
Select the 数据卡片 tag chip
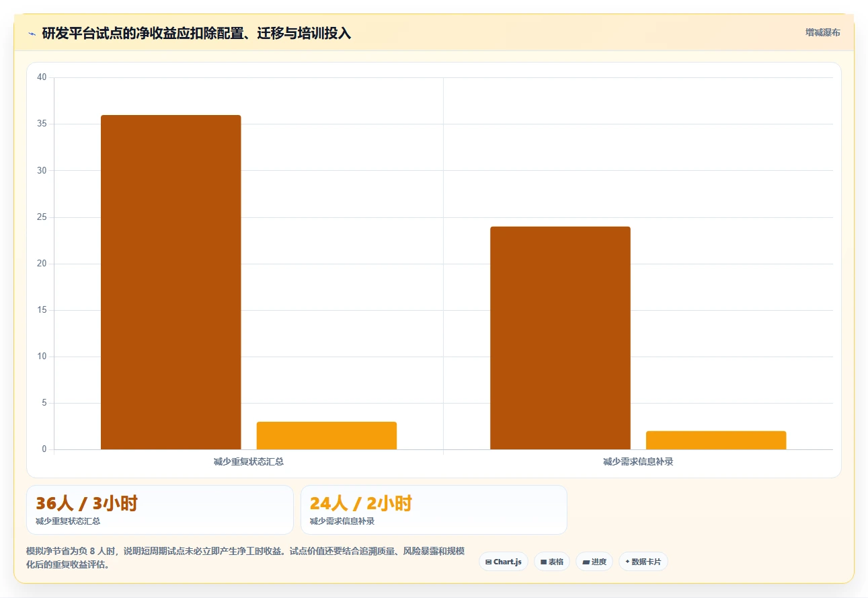click(x=643, y=562)
